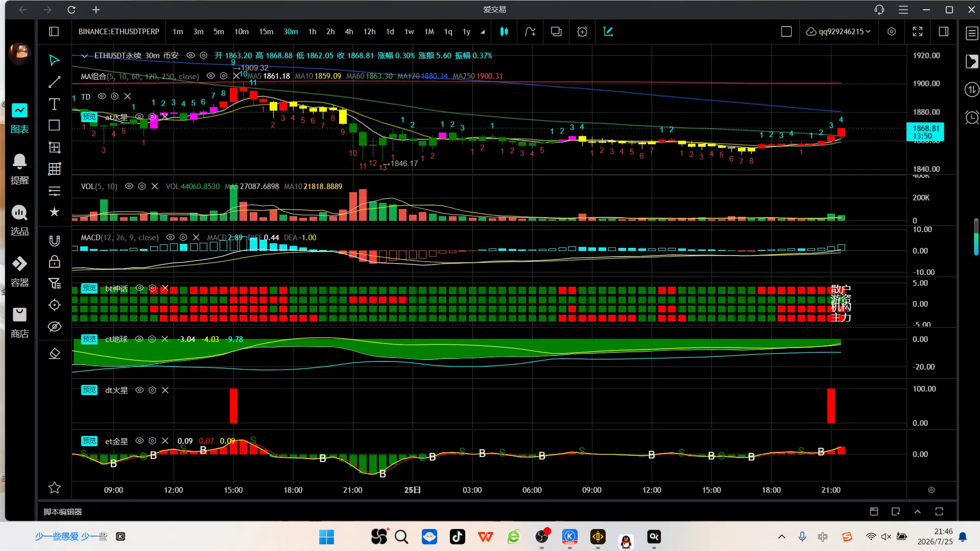Open a new tab with plus icon
980x551 pixels.
[x=96, y=10]
